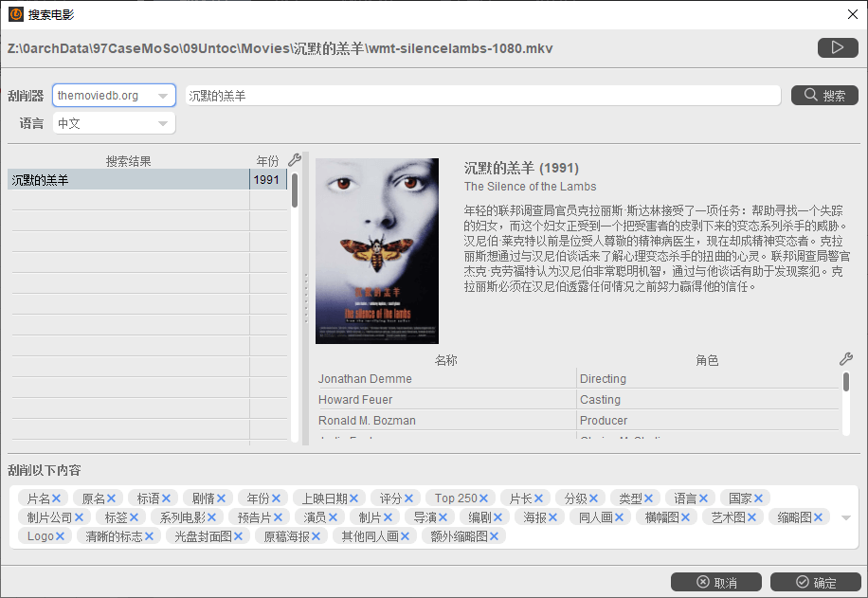The width and height of the screenshot is (868, 598).
Task: Open the cast table settings wrench
Action: (x=846, y=359)
